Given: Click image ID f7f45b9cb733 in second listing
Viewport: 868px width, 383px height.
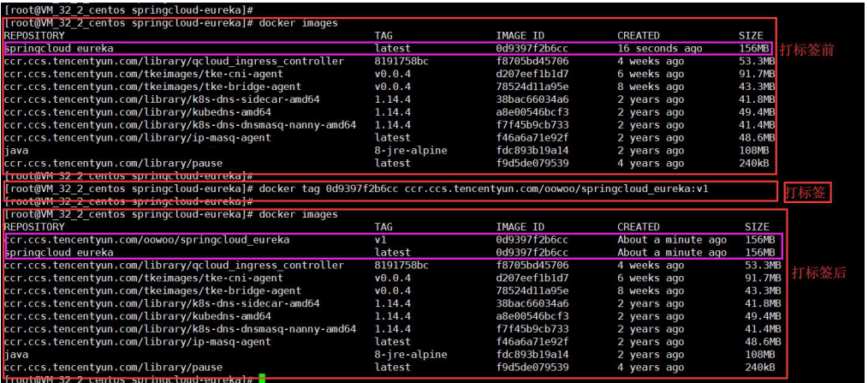Looking at the screenshot, I should coord(532,329).
